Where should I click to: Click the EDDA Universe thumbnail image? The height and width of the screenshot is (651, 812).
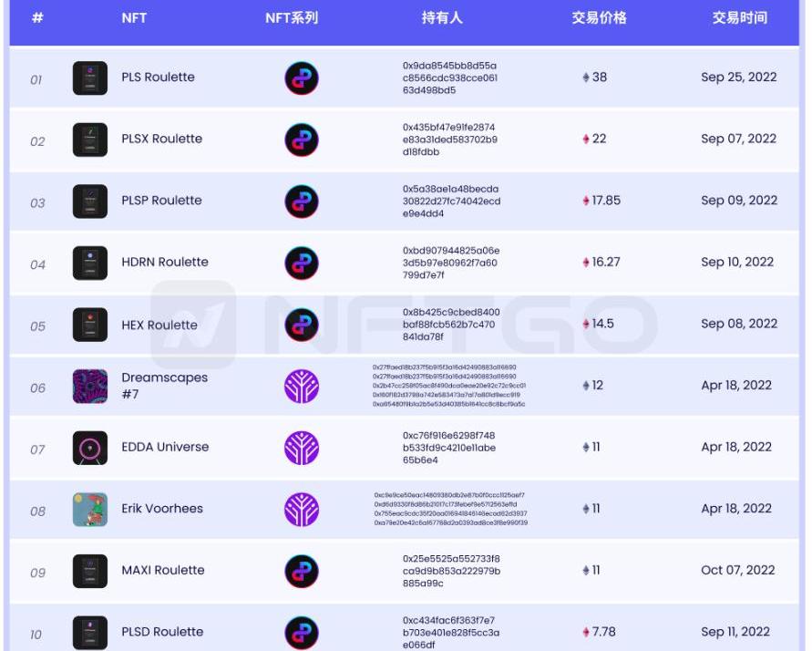point(90,448)
